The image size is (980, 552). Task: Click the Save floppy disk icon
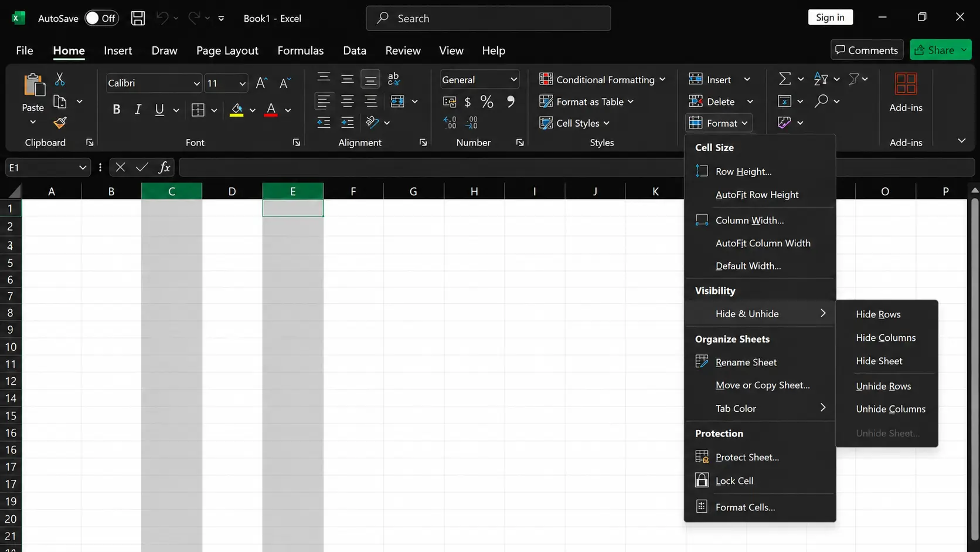coord(138,18)
